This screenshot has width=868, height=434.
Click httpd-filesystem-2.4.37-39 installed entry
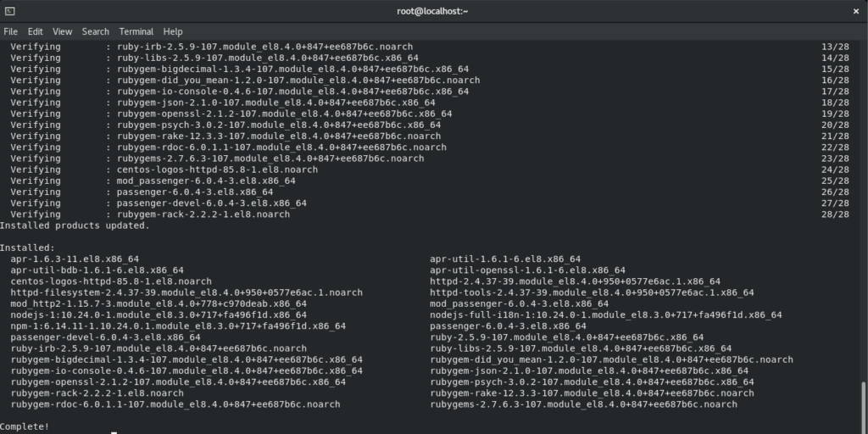186,292
